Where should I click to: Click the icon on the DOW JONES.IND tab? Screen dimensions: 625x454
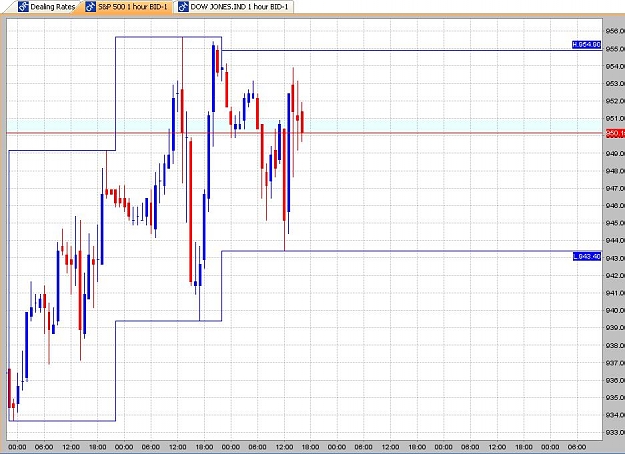click(183, 7)
